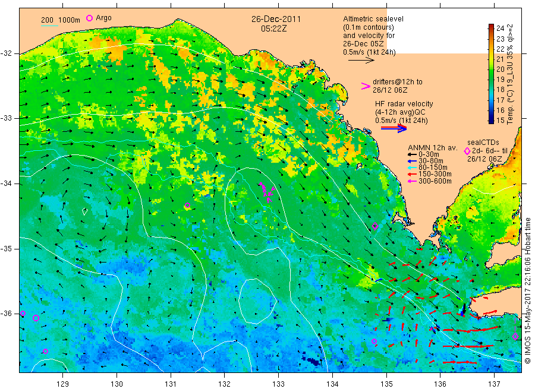Click the 'Argo' legend label
The width and height of the screenshot is (535, 392).
point(103,18)
